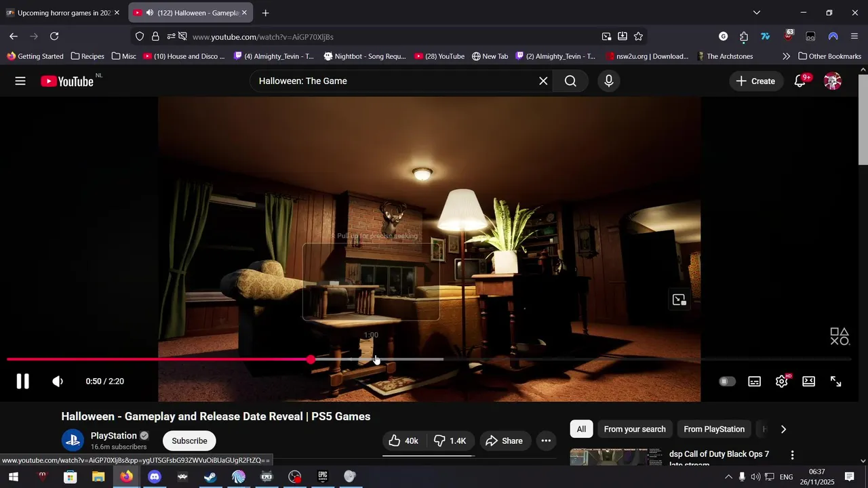Select the "From your search" chip

coord(635,429)
